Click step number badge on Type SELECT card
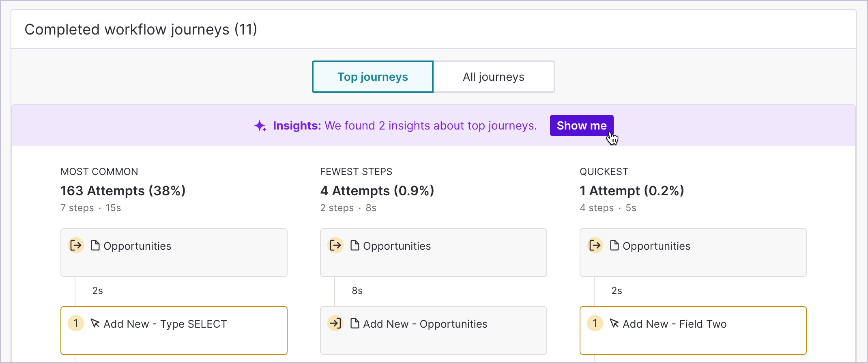Screen dimensions: 868x363 [76, 323]
